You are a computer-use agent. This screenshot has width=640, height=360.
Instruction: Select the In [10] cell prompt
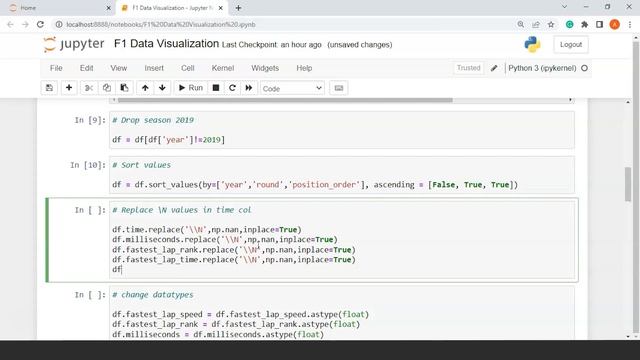click(x=88, y=165)
